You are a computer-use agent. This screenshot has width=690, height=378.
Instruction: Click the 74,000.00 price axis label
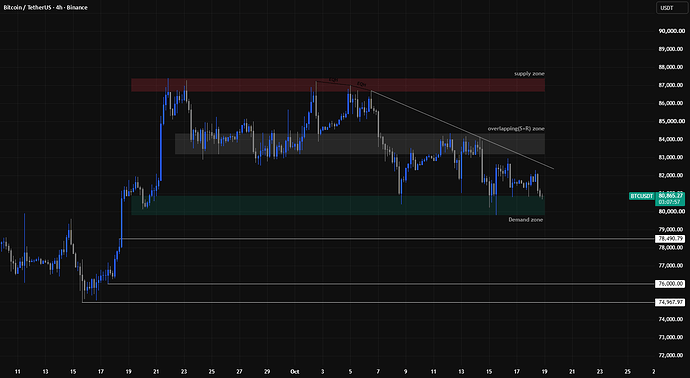click(x=672, y=319)
